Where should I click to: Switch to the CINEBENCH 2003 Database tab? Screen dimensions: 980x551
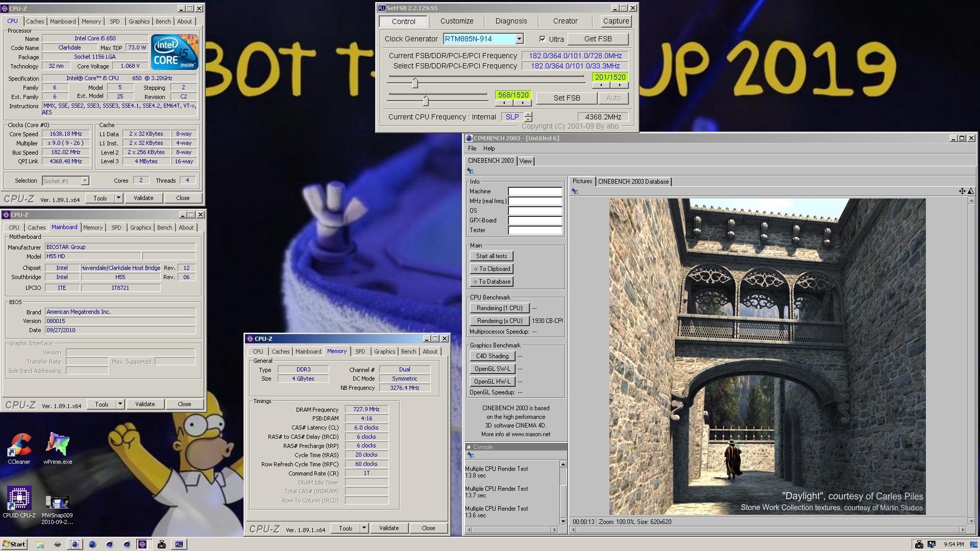pos(633,182)
